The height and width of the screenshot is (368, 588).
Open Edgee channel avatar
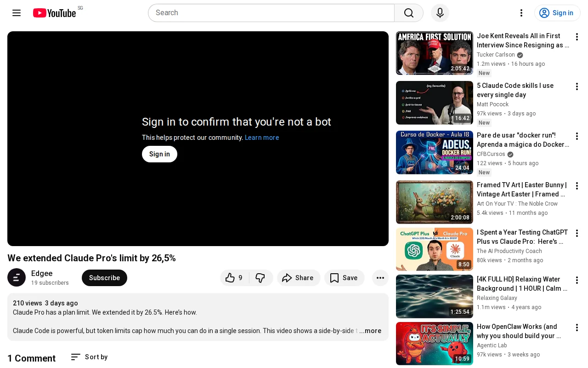pyautogui.click(x=17, y=277)
